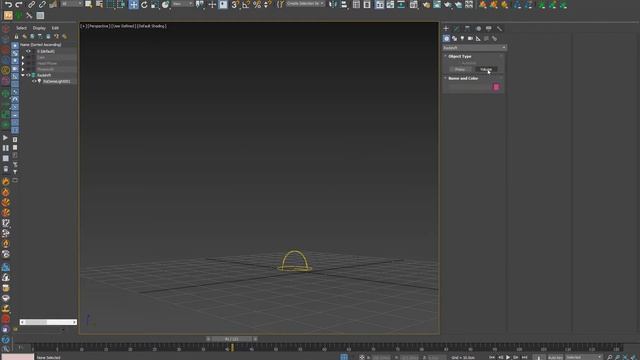The image size is (640, 360).
Task: Click the Play Animation button
Action: pyautogui.click(x=508, y=357)
